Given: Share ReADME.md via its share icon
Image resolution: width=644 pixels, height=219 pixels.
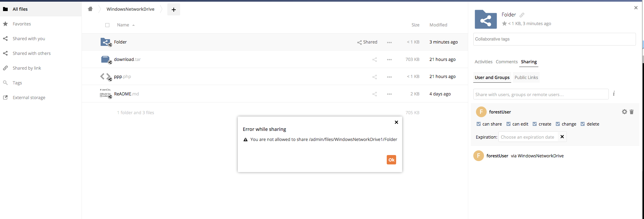Looking at the screenshot, I should click(x=375, y=94).
